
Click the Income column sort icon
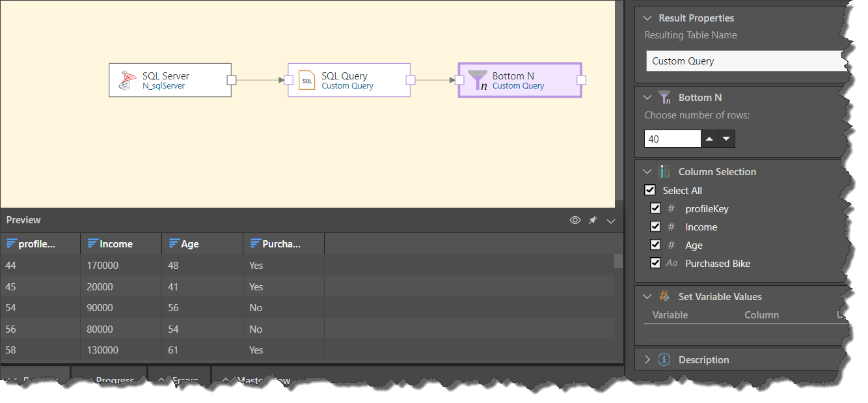coord(92,244)
